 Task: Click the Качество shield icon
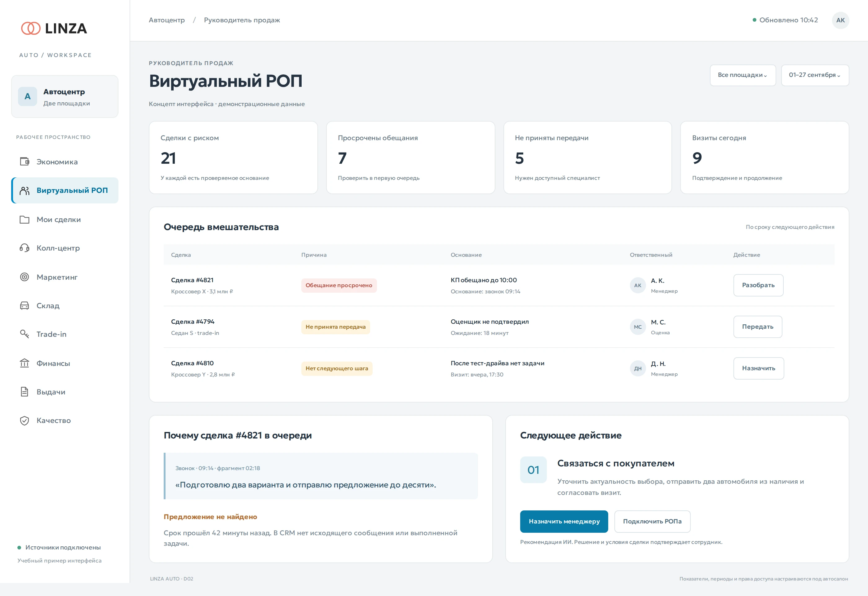click(x=24, y=420)
